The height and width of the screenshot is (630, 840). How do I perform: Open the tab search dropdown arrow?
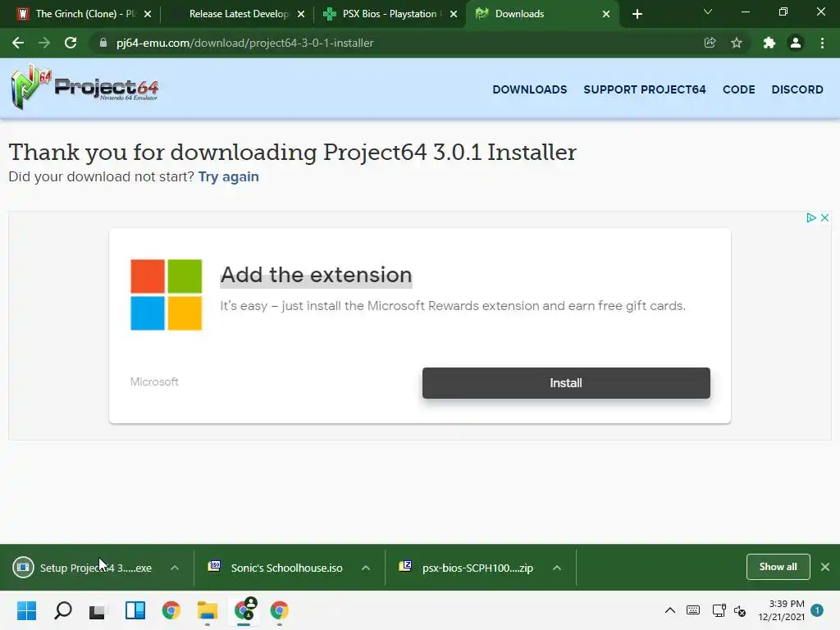tap(708, 11)
